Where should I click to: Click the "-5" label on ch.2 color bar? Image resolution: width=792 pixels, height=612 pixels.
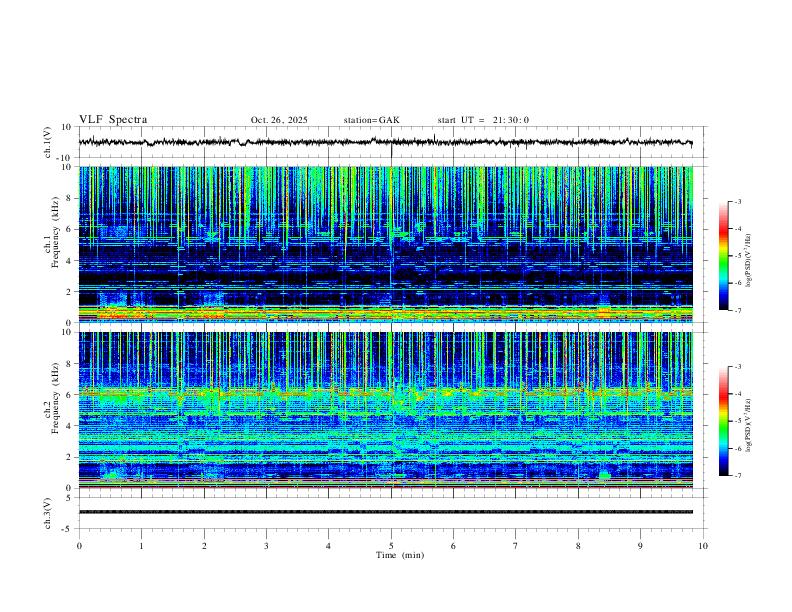(738, 421)
